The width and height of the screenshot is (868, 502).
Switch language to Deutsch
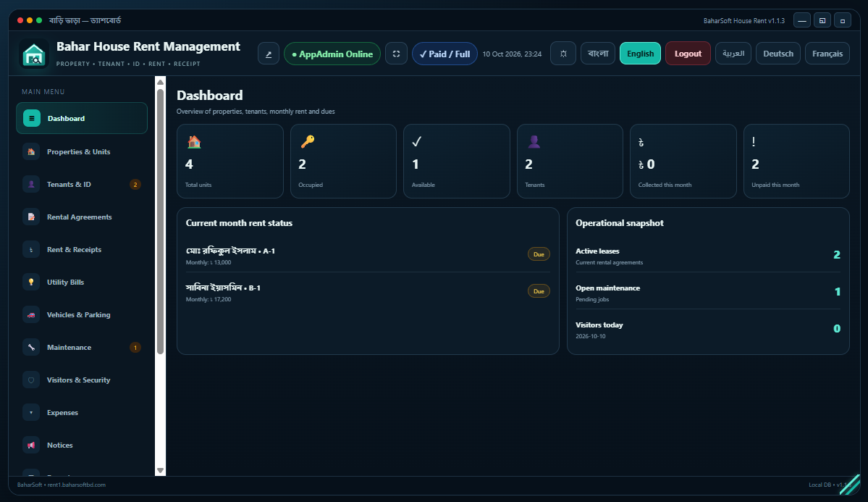(x=778, y=54)
